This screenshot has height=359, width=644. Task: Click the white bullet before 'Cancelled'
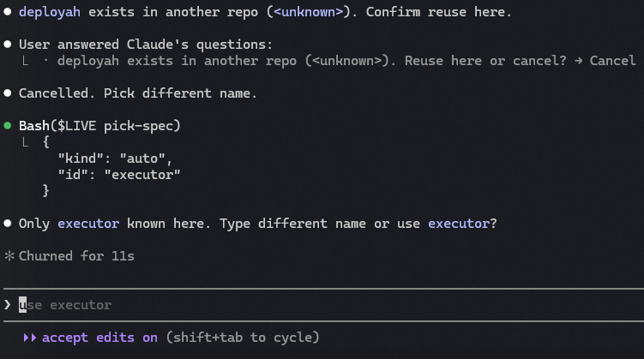[x=8, y=93]
